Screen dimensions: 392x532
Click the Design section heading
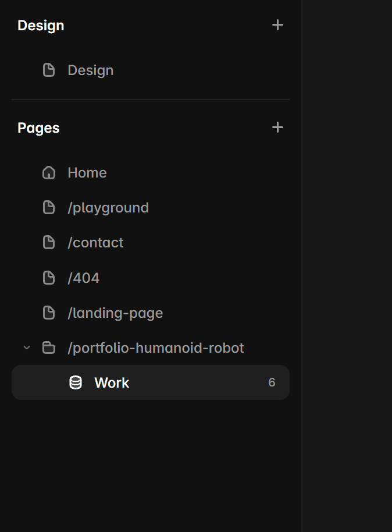pos(41,26)
